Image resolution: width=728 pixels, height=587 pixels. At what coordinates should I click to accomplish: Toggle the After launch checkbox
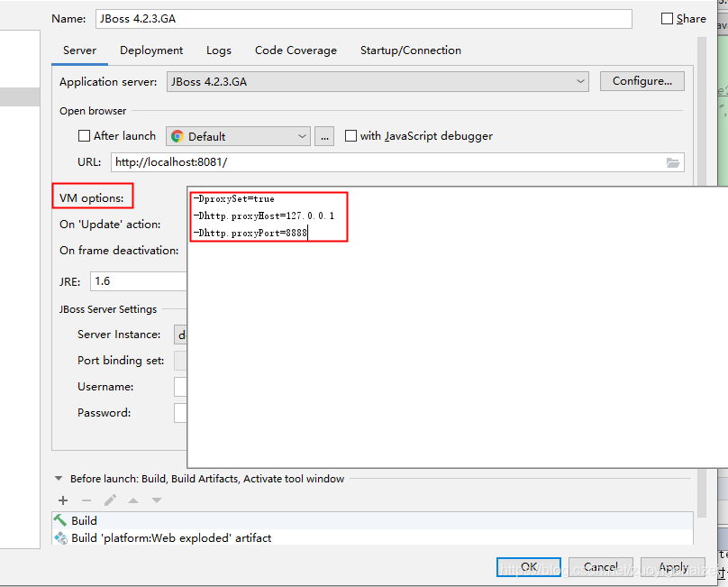pos(84,136)
